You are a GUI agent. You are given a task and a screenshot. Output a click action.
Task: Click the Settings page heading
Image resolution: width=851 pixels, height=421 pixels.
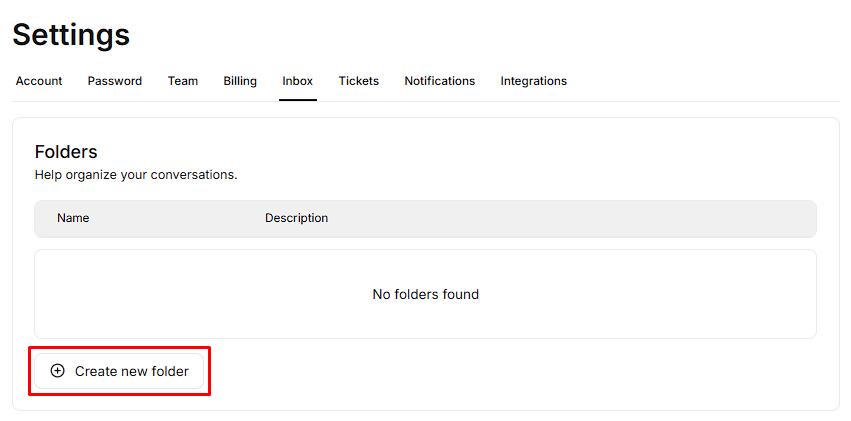pyautogui.click(x=71, y=35)
